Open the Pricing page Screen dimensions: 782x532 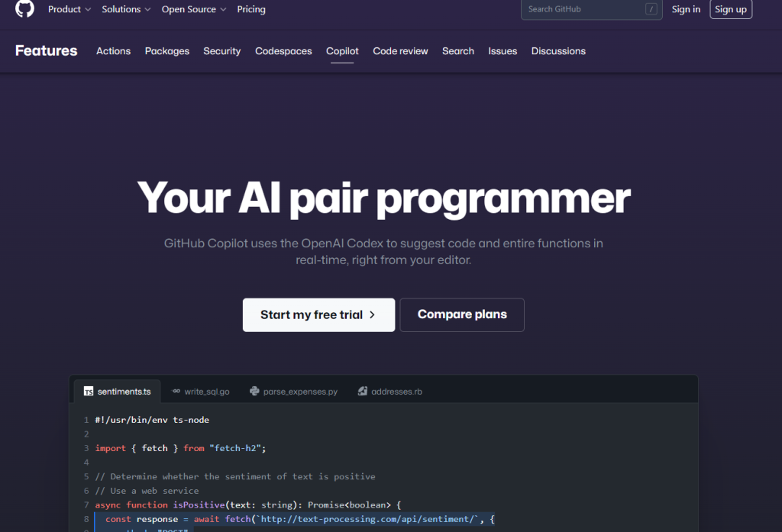coord(251,9)
